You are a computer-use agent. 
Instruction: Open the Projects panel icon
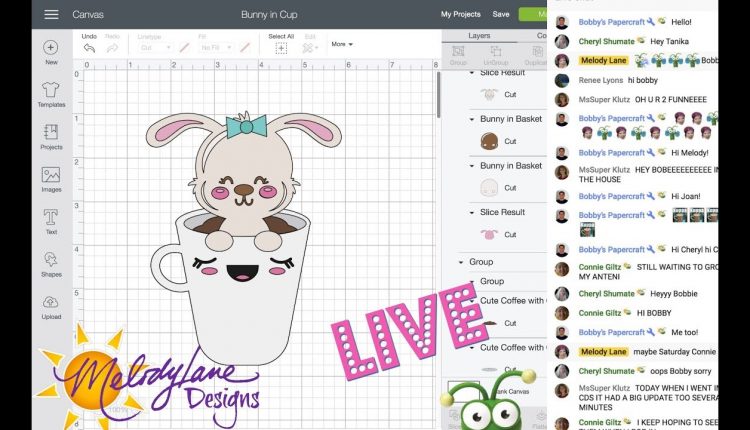pyautogui.click(x=51, y=132)
